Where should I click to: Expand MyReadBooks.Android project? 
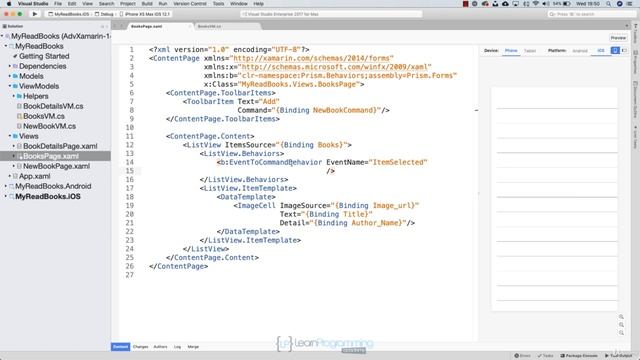(6, 186)
